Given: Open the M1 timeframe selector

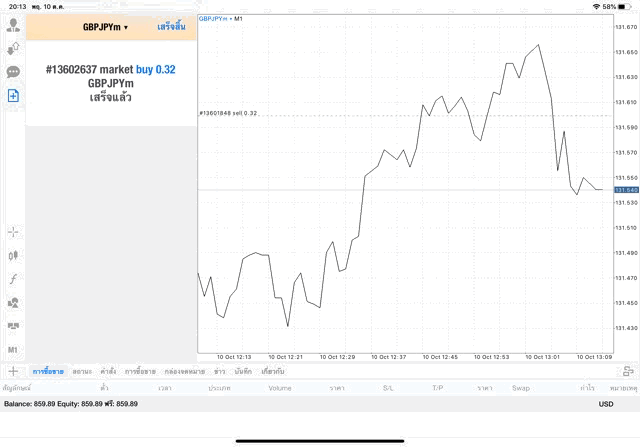Looking at the screenshot, I should (14, 350).
